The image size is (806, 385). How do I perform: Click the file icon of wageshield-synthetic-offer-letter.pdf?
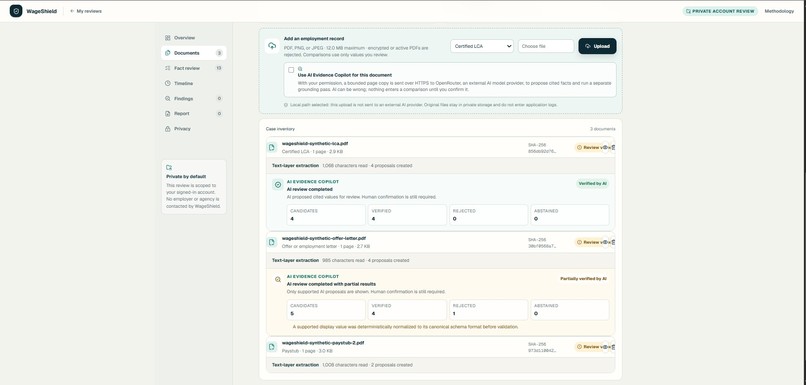click(x=272, y=242)
